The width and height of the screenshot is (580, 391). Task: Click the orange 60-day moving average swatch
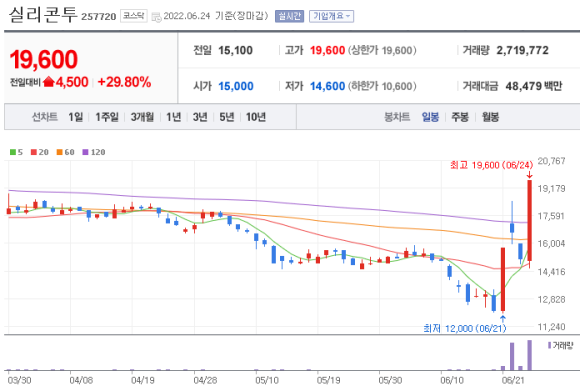(x=60, y=152)
